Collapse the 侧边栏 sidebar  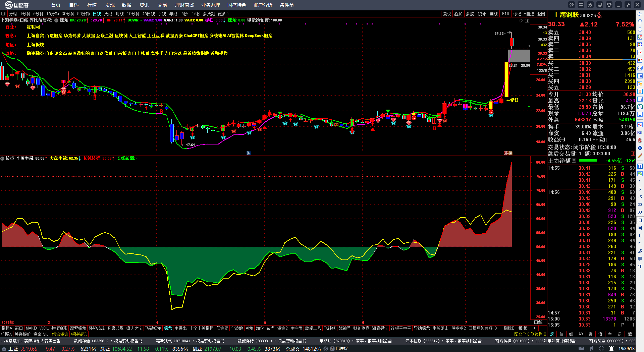538,334
